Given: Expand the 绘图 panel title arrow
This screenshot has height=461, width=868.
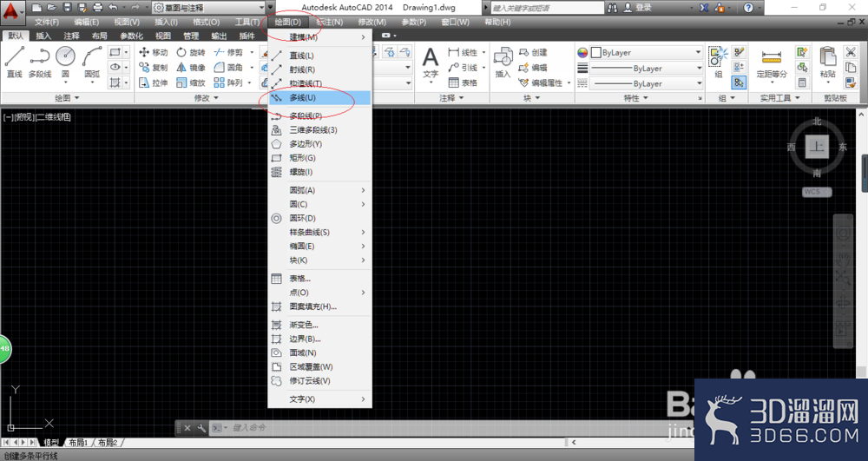Looking at the screenshot, I should click(x=77, y=98).
